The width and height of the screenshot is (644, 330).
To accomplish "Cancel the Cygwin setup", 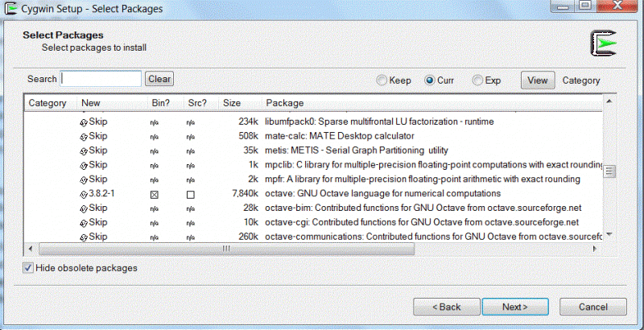I will coord(593,307).
